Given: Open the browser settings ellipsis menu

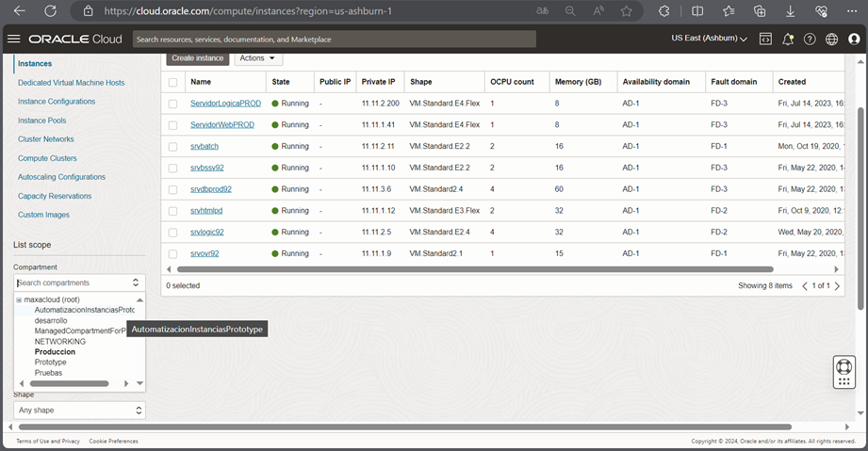Looking at the screenshot, I should (x=852, y=11).
